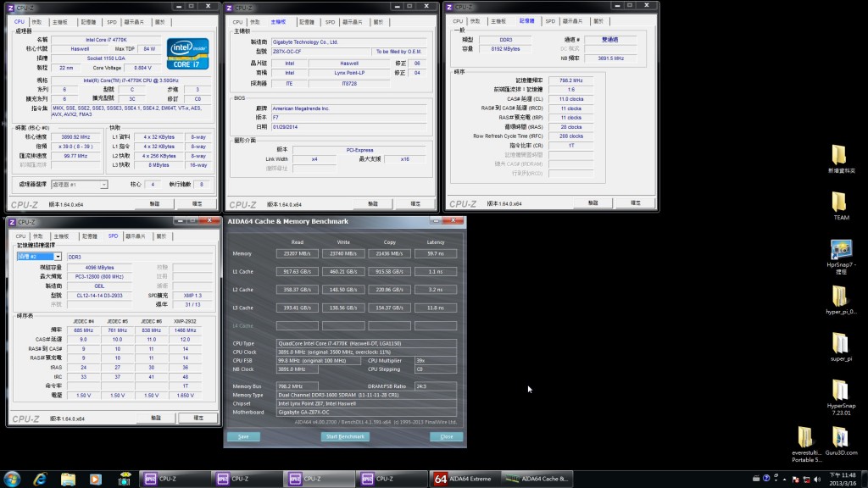Click Save in the AIDA64 benchmark window
The image size is (868, 488).
pos(243,436)
